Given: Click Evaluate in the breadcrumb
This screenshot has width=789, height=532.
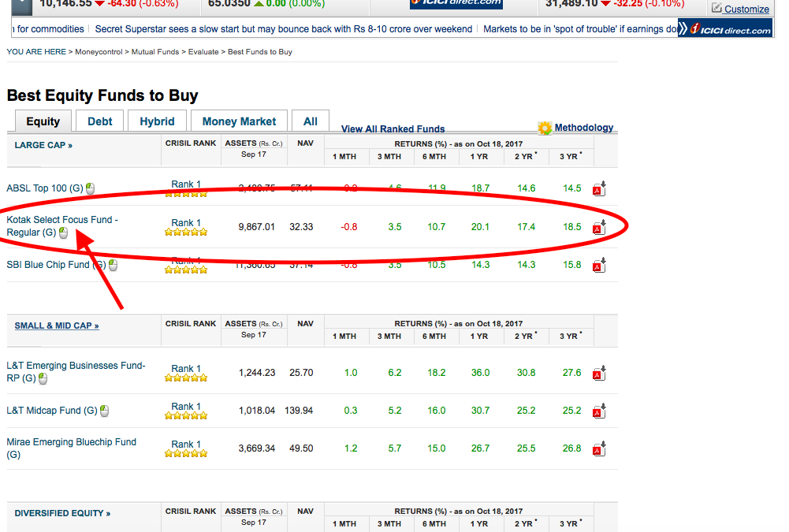Looking at the screenshot, I should 203,52.
